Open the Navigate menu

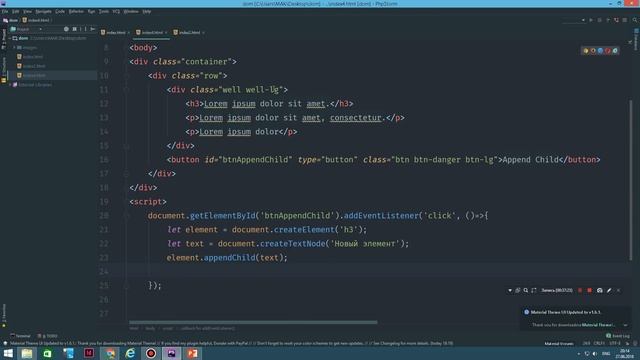(x=43, y=11)
